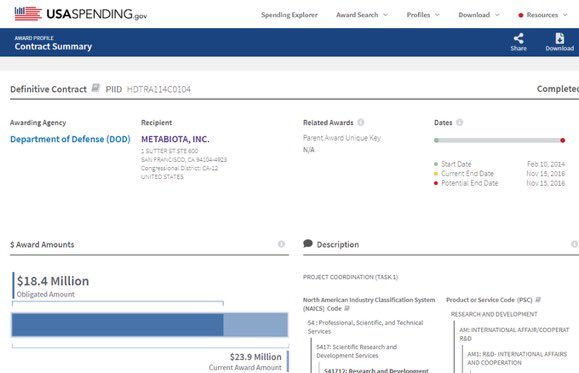Open the Download dropdown in navigation

479,15
